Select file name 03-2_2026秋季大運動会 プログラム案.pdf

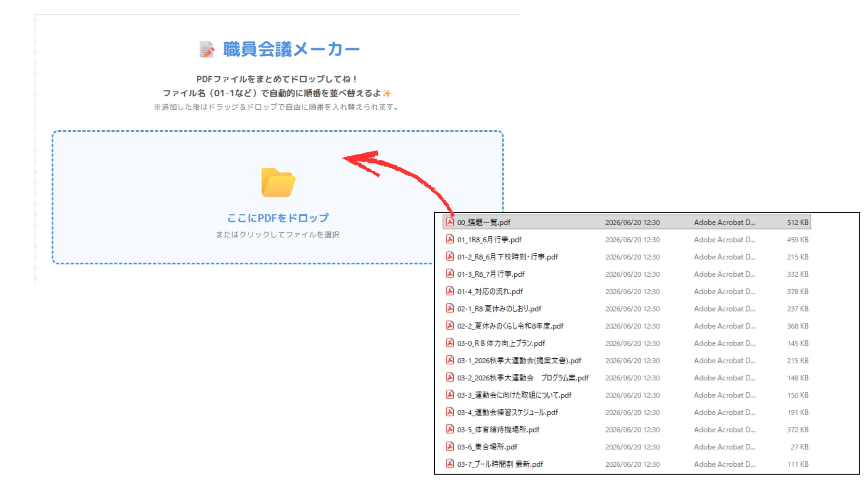click(523, 378)
